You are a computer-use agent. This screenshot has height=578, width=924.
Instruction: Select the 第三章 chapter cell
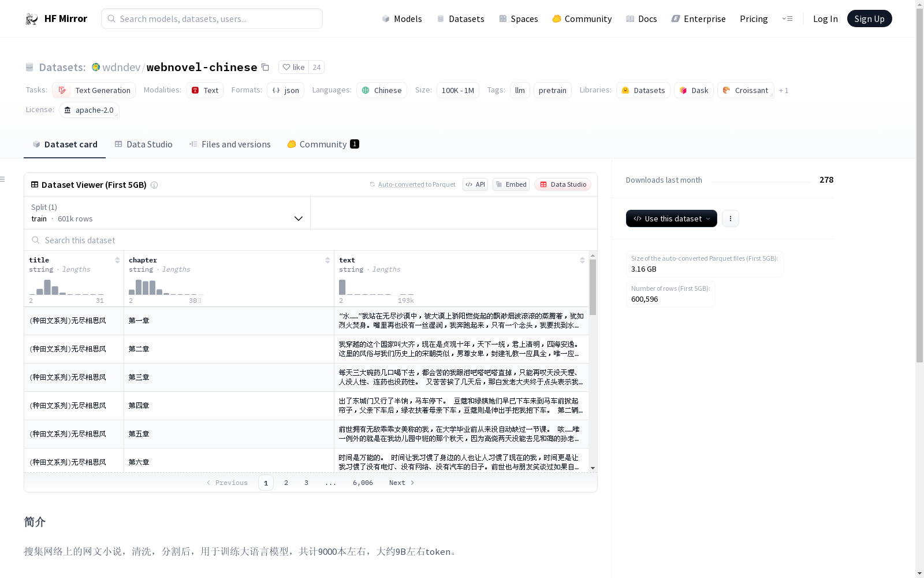[x=229, y=377]
